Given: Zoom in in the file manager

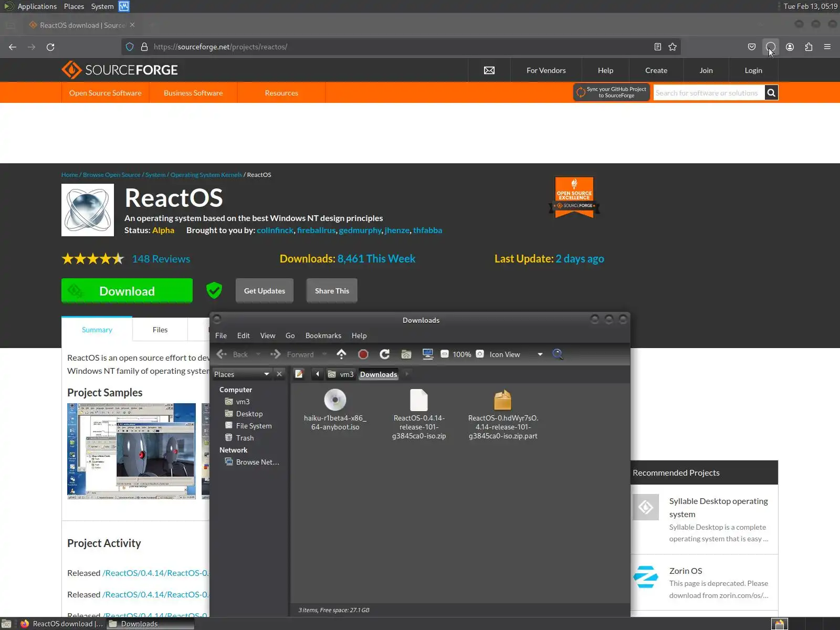Looking at the screenshot, I should (x=480, y=354).
